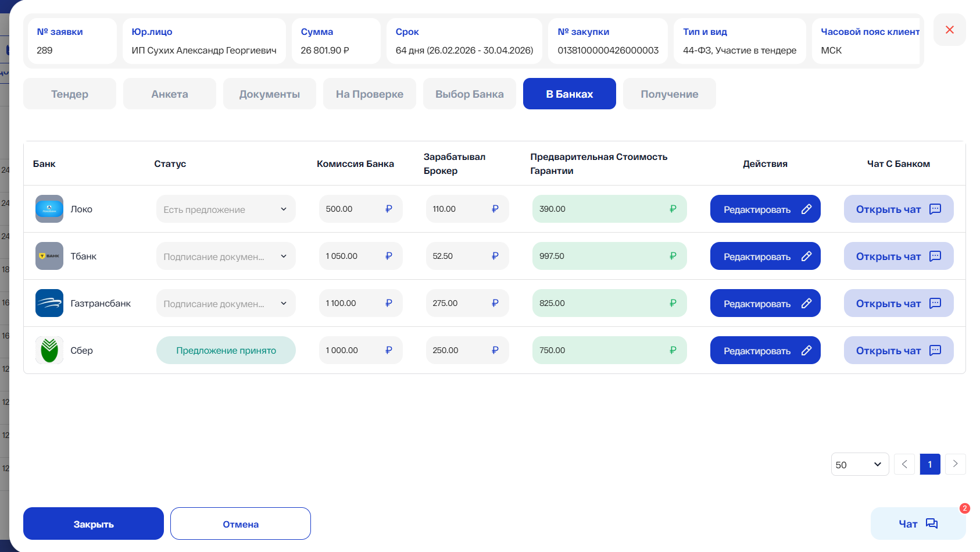This screenshot has height=552, width=980.
Task: Click Редактировать for Сбер
Action: coord(766,350)
